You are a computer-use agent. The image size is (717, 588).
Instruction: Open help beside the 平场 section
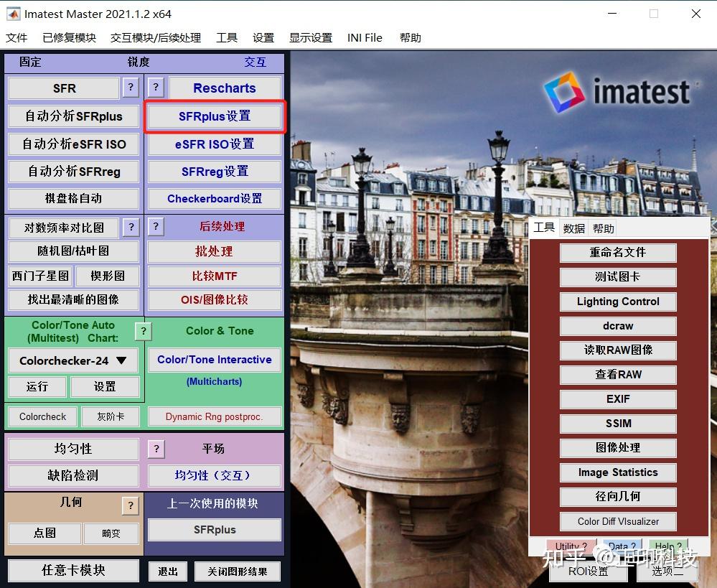coord(156,449)
